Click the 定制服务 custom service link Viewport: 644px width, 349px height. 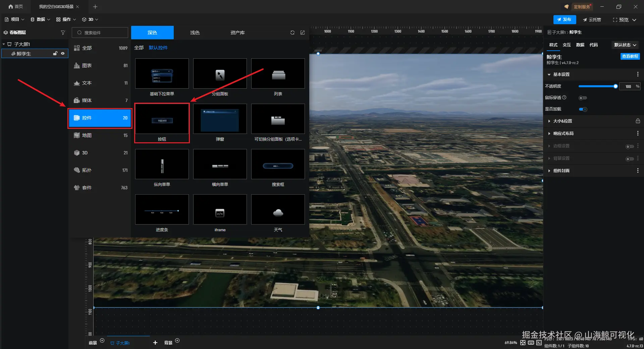click(x=582, y=7)
